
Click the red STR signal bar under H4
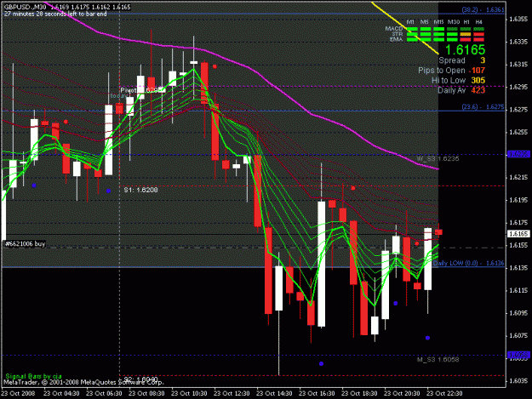[x=478, y=34]
